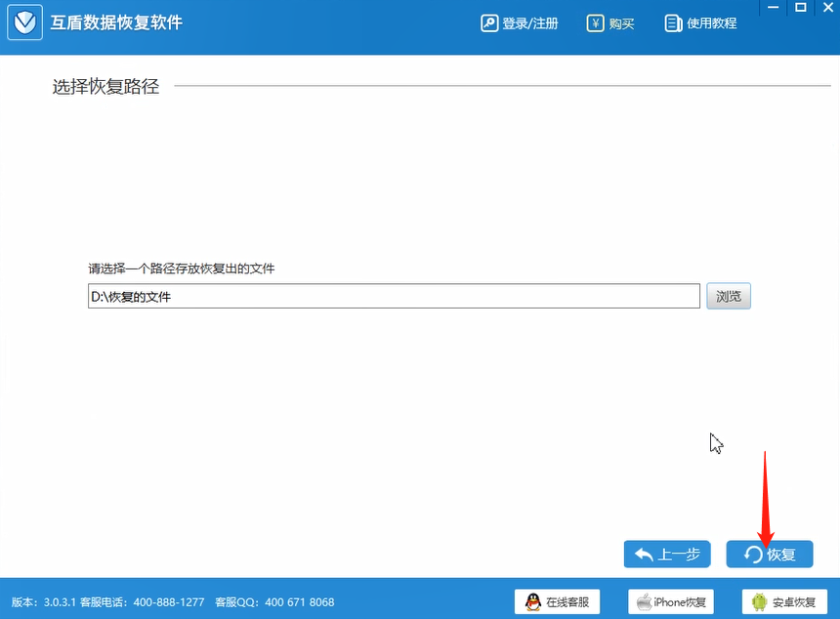Click the 浏览 browse button
Image resolution: width=840 pixels, height=619 pixels.
click(728, 295)
